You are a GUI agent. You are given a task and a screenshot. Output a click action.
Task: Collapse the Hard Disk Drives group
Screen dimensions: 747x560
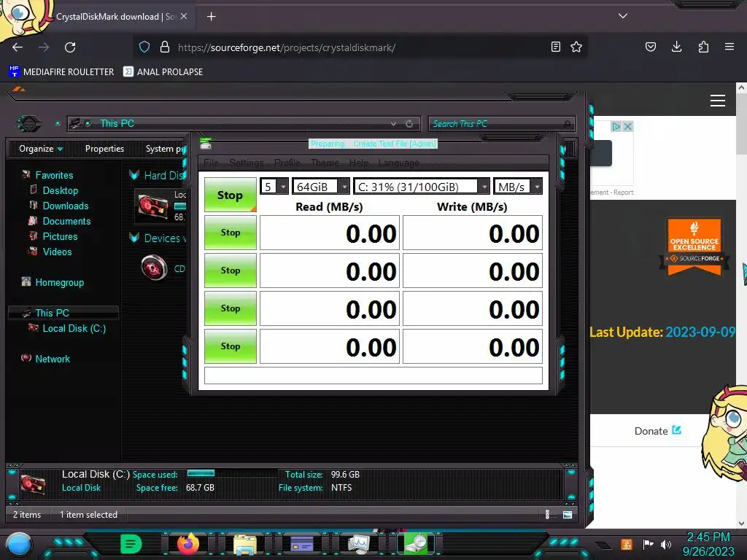[134, 175]
